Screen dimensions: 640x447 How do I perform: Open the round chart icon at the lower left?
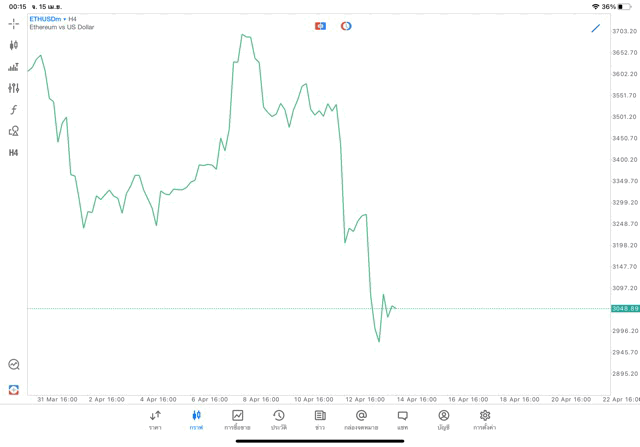point(14,365)
